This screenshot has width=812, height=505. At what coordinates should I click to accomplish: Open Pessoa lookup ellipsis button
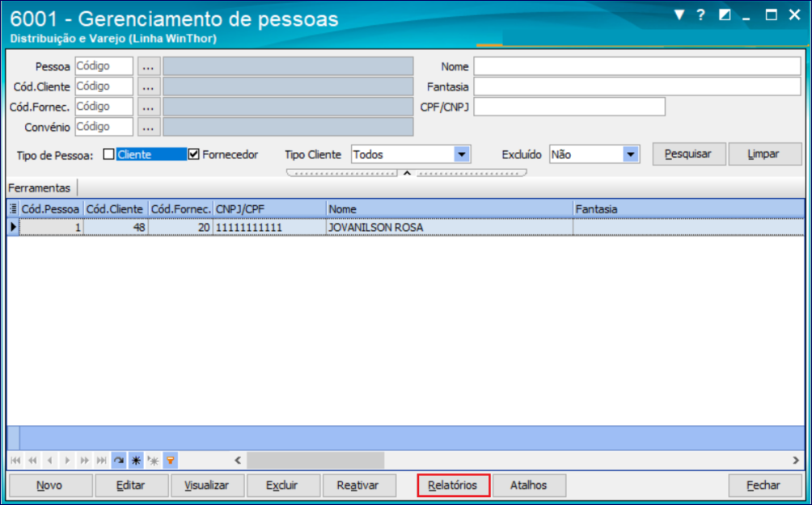click(149, 66)
